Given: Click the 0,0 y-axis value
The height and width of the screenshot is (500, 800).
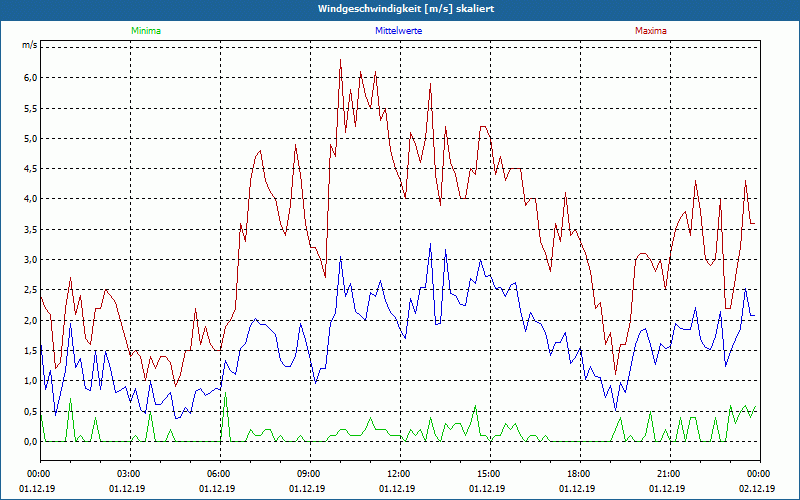Looking at the screenshot, I should [x=31, y=442].
